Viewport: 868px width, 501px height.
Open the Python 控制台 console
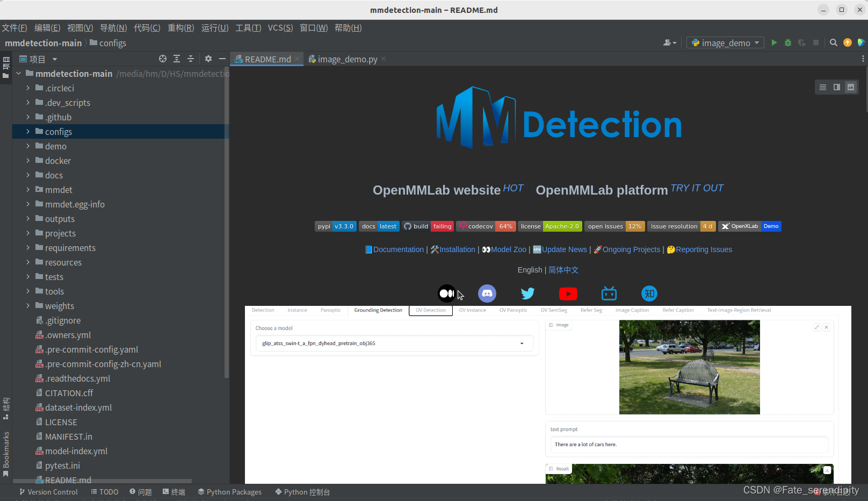302,492
